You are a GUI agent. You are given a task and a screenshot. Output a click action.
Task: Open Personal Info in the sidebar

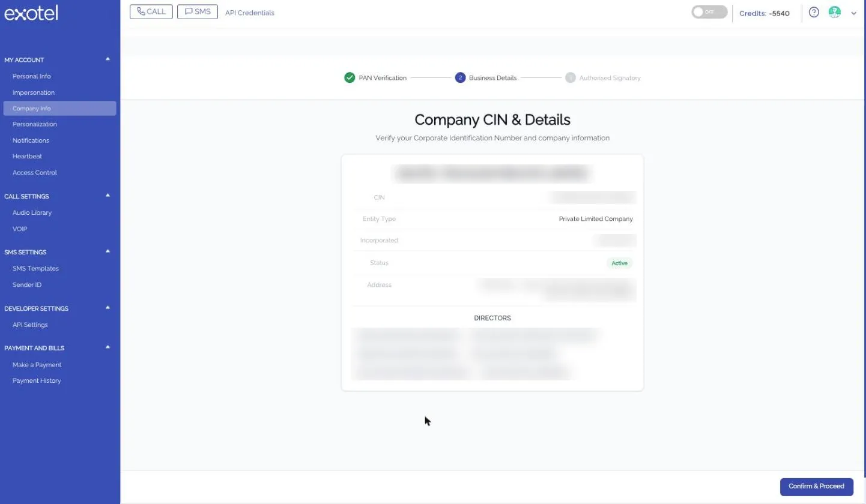click(x=32, y=76)
